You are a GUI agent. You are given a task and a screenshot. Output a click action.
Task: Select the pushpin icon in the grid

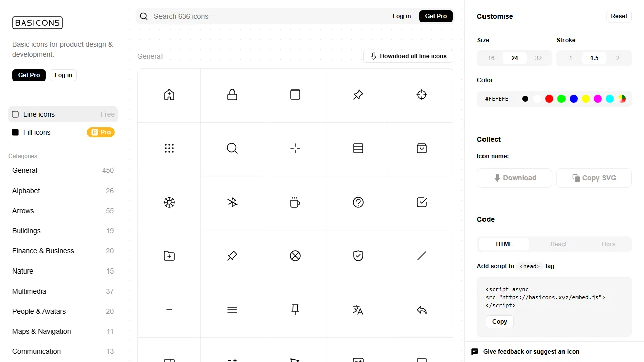(x=358, y=95)
